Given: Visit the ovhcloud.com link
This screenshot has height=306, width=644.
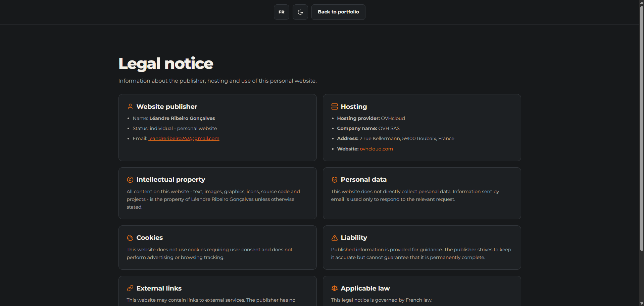Looking at the screenshot, I should click(x=376, y=149).
